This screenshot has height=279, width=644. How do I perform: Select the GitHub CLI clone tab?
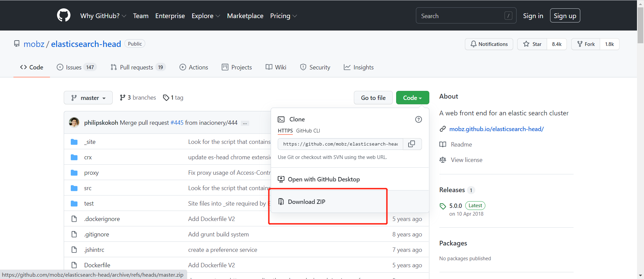(x=308, y=131)
